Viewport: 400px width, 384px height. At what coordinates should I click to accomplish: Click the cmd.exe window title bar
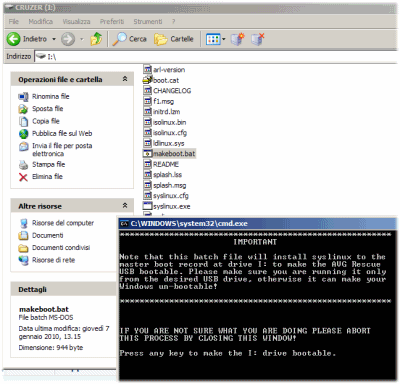coord(258,224)
